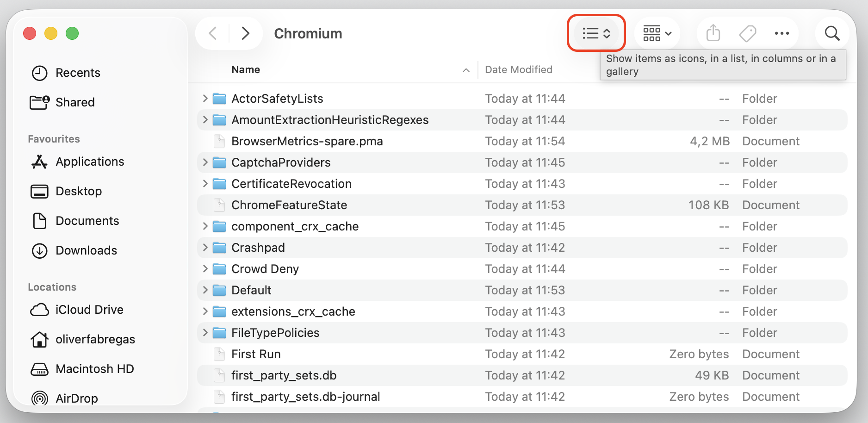Expand the AmountExtractionHeuristicRegexes folder
This screenshot has height=423, width=868.
click(x=205, y=120)
